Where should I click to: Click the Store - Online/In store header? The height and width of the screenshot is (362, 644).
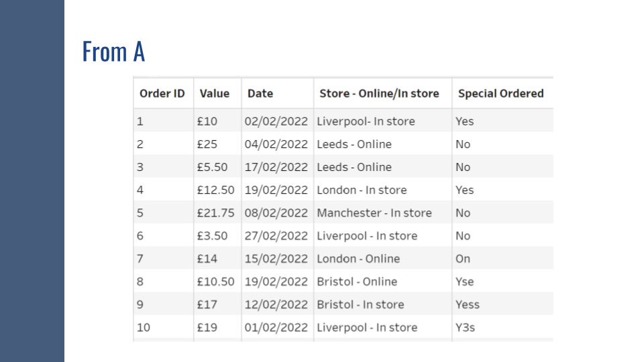click(x=379, y=94)
